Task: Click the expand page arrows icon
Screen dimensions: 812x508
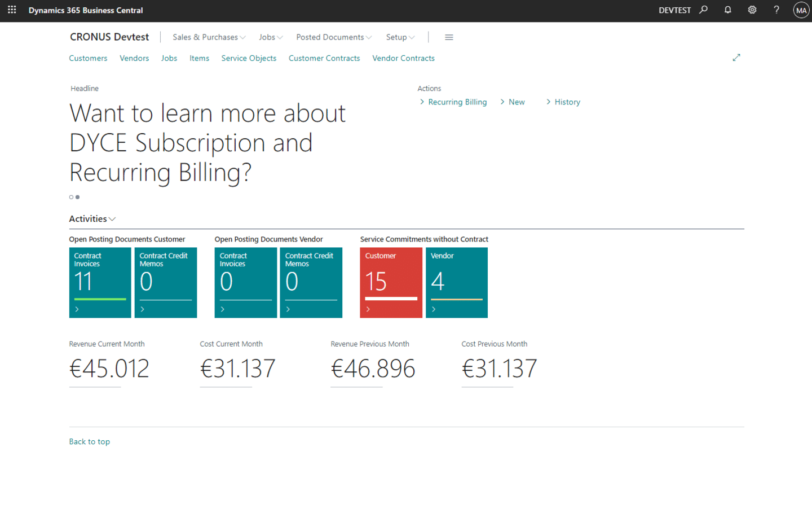Action: click(x=736, y=58)
